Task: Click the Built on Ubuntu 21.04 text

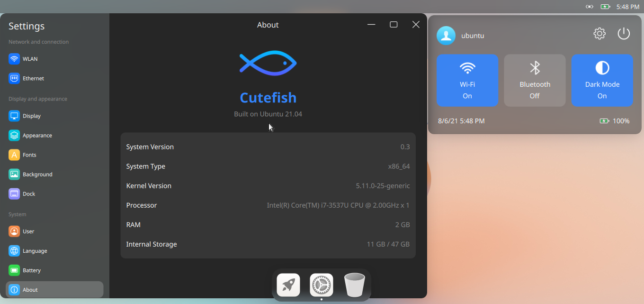Action: [x=268, y=114]
